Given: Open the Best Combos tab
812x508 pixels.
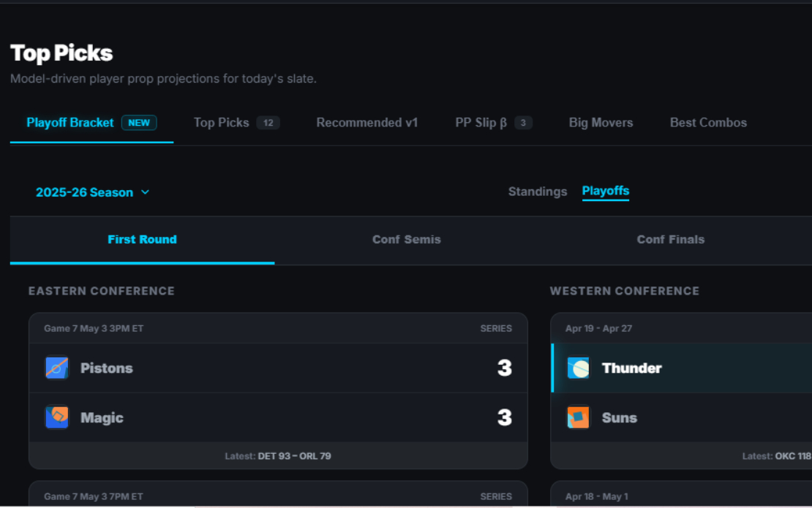Looking at the screenshot, I should click(708, 123).
